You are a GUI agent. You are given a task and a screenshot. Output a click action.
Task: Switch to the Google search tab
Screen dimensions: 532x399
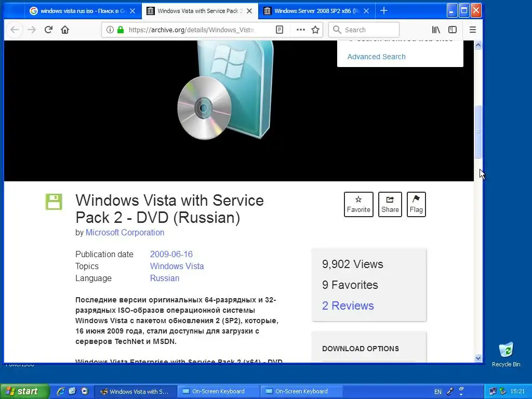(x=83, y=11)
